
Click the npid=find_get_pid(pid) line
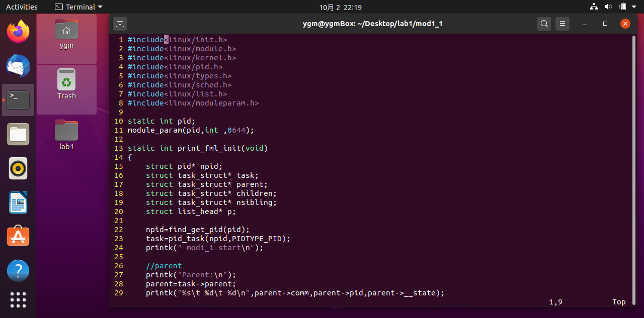(x=198, y=230)
